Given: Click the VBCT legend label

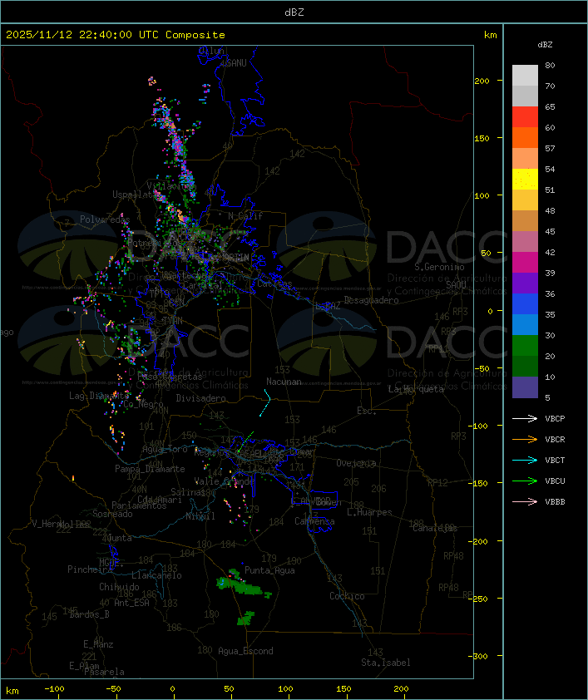Looking at the screenshot, I should (555, 460).
